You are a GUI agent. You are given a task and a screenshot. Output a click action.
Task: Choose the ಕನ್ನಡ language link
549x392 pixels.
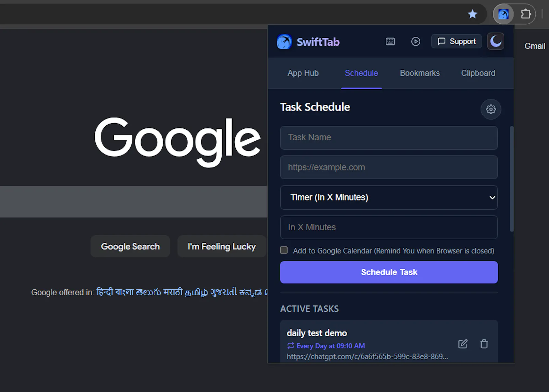[x=250, y=292]
